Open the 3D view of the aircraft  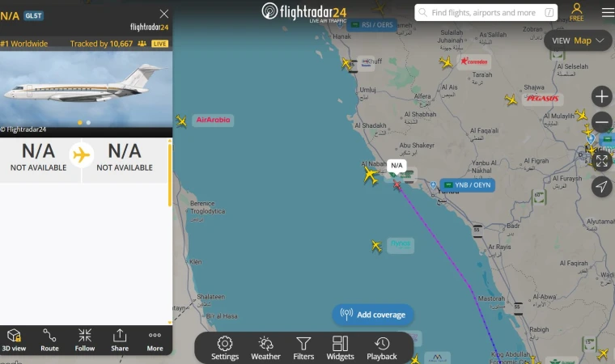[14, 340]
